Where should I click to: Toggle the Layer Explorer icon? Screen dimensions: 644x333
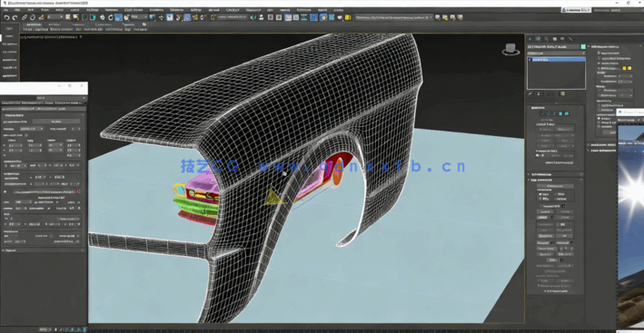[x=279, y=17]
